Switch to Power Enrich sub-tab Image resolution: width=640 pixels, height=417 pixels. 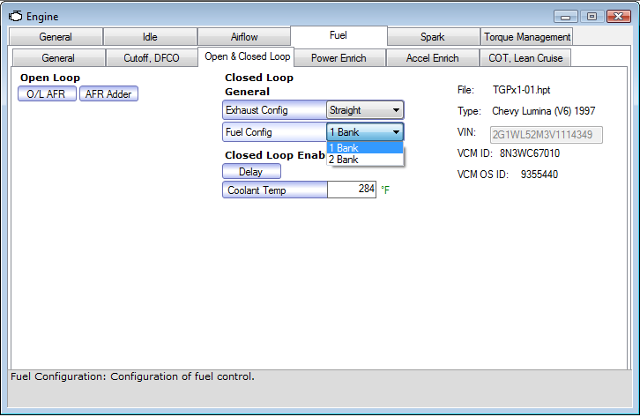click(x=338, y=59)
